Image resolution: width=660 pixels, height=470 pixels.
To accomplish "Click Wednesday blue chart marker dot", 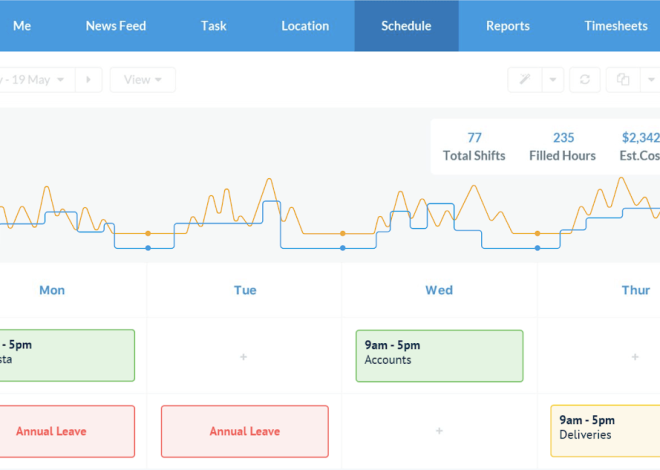I will (538, 248).
